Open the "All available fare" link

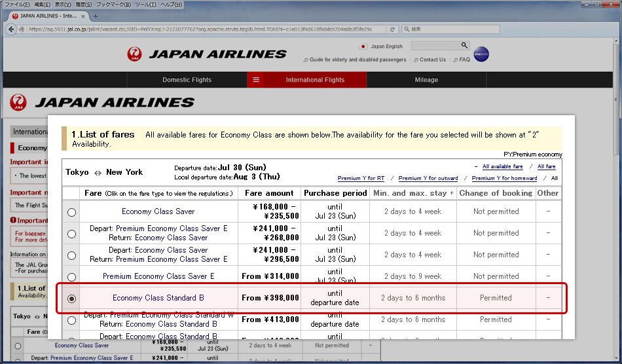(x=502, y=167)
